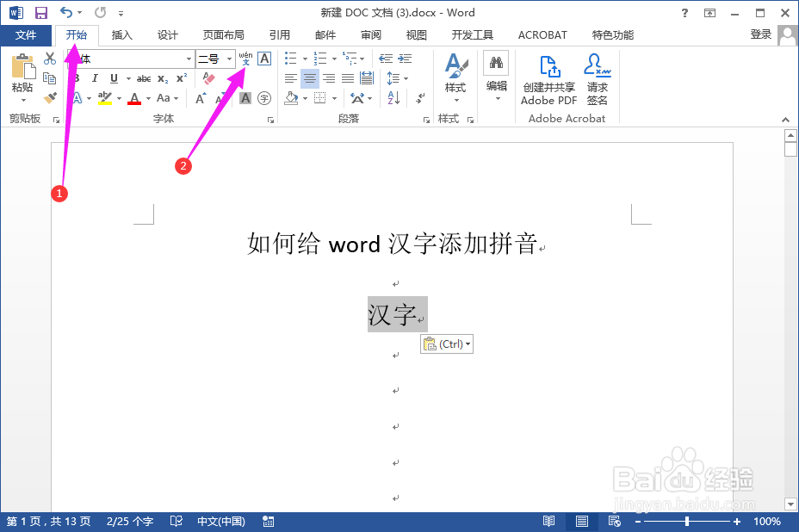Switch to the 插入 Insert tab
Screen dimensions: 799x532
121,35
